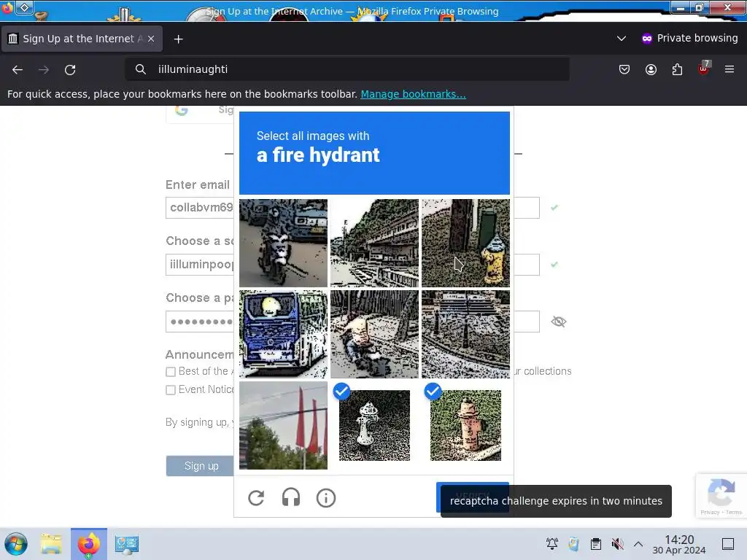Open Firefox account icon
This screenshot has width=747, height=560.
tap(651, 69)
